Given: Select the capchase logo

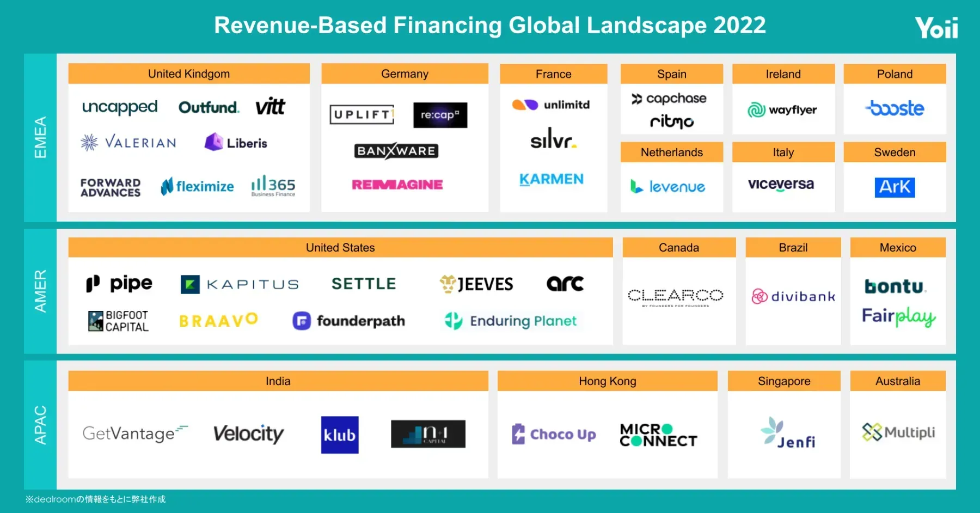Looking at the screenshot, I should click(669, 99).
